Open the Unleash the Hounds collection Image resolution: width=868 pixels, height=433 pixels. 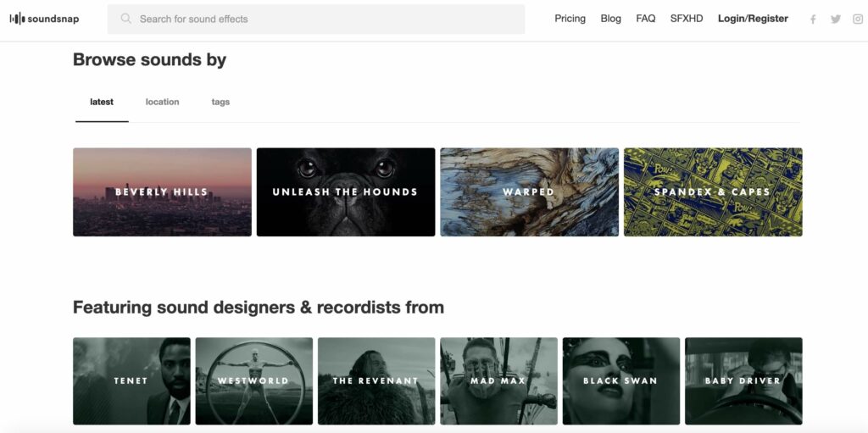346,192
